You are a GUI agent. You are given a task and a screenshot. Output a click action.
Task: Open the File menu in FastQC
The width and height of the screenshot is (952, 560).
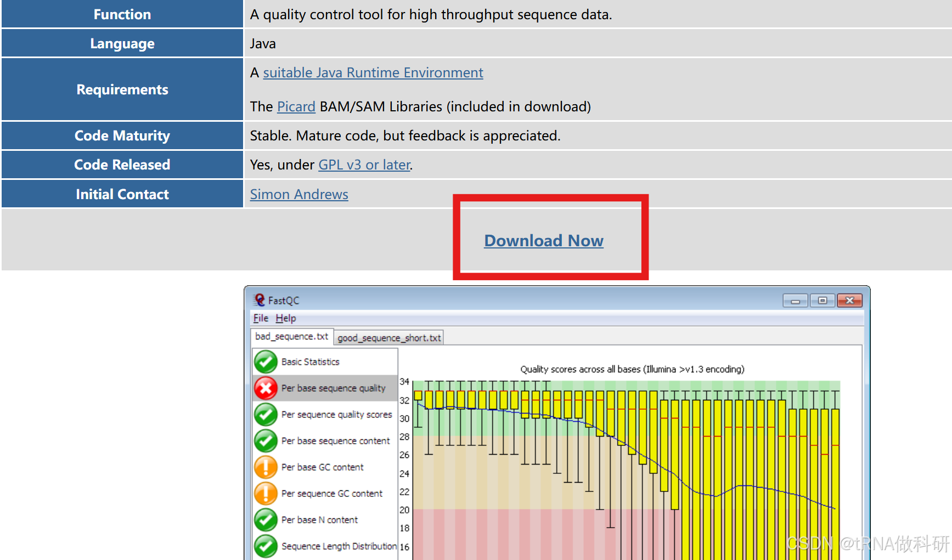click(261, 318)
